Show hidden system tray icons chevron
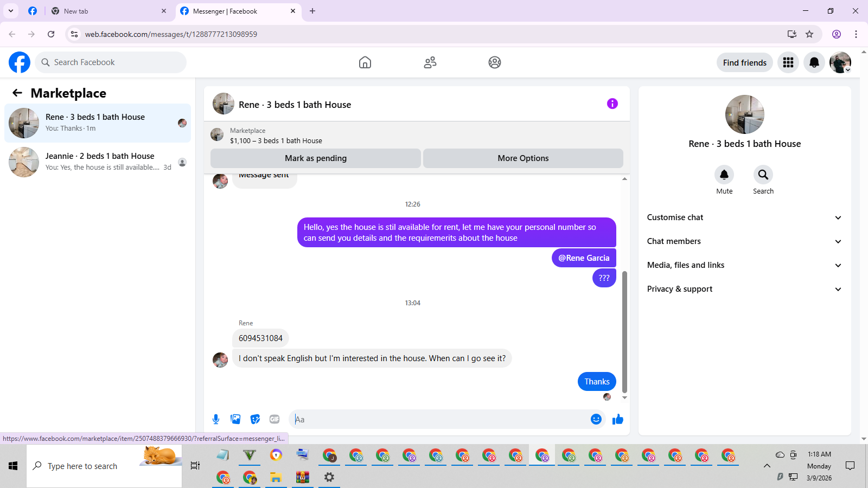The height and width of the screenshot is (488, 868). point(767,466)
